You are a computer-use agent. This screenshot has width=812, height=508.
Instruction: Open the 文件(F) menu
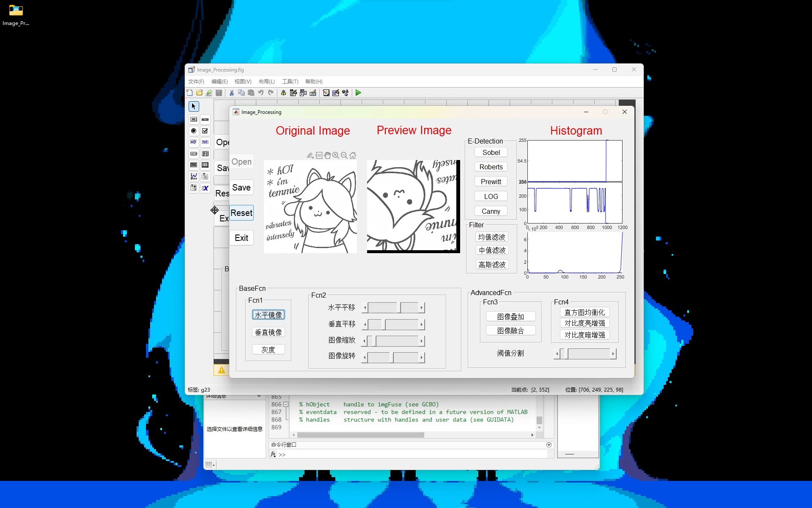pyautogui.click(x=196, y=82)
